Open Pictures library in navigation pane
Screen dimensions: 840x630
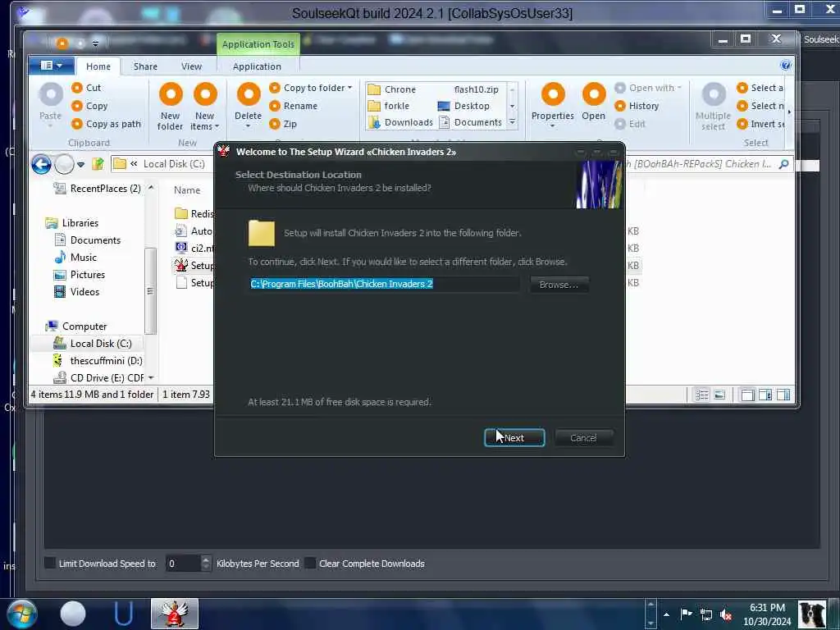[80, 274]
